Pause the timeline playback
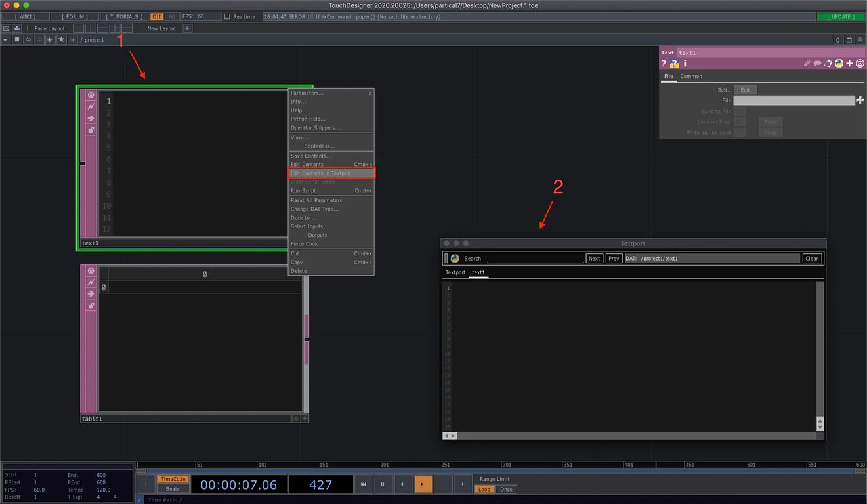Image resolution: width=867 pixels, height=504 pixels. click(383, 484)
